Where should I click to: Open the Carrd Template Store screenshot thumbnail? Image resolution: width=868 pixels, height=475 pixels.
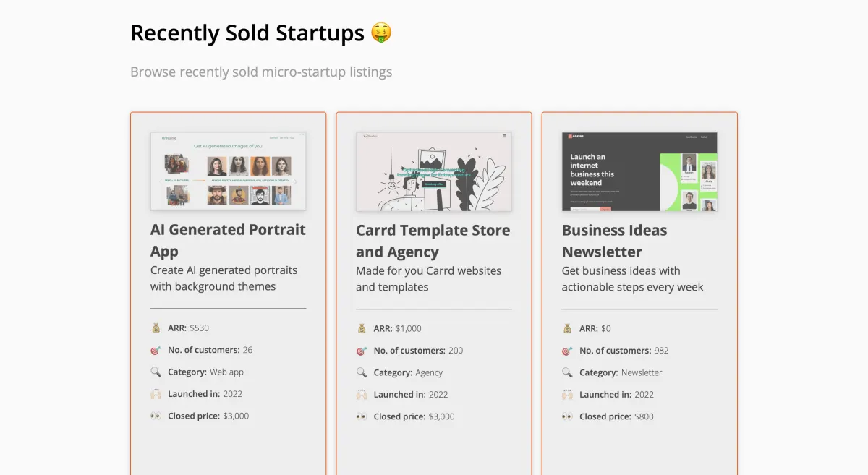point(434,171)
